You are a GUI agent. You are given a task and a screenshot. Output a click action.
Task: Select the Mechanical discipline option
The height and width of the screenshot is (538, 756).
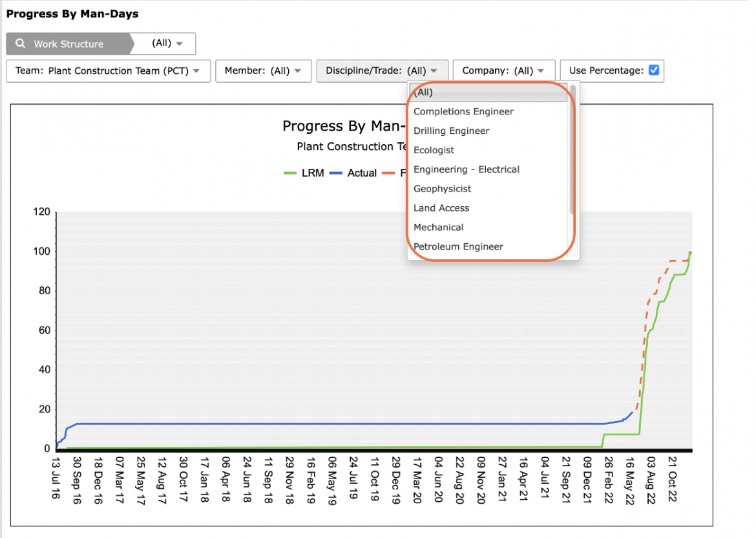pos(438,227)
